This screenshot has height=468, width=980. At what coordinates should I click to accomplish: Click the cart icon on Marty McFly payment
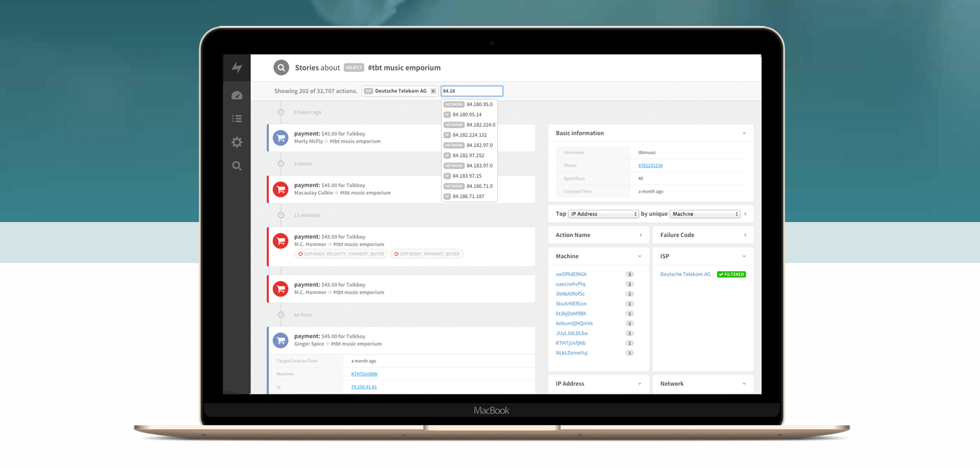[x=281, y=138]
